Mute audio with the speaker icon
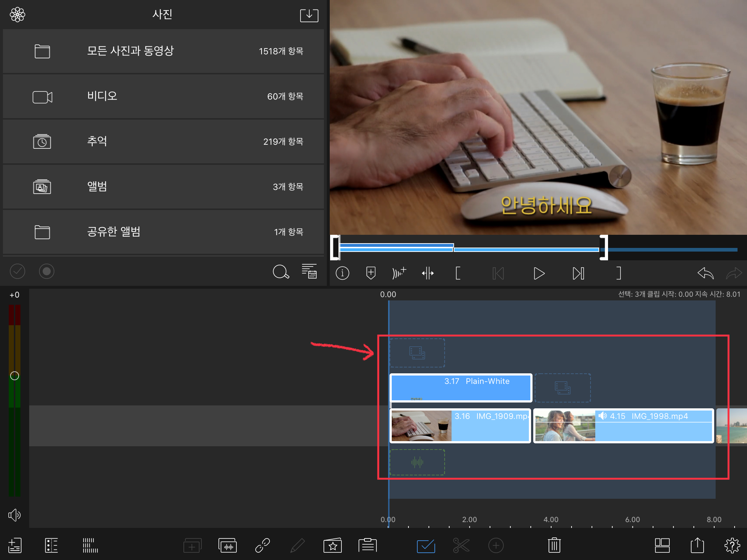747x560 pixels. pyautogui.click(x=15, y=515)
